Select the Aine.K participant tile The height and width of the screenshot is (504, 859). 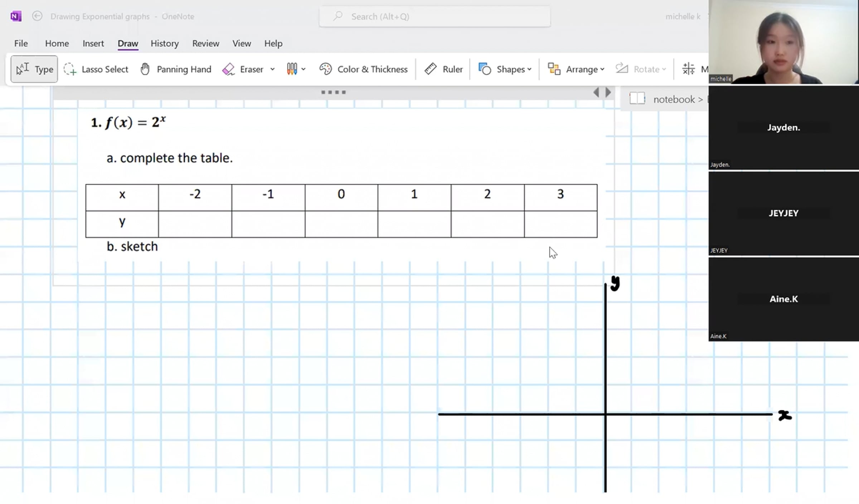(x=783, y=299)
